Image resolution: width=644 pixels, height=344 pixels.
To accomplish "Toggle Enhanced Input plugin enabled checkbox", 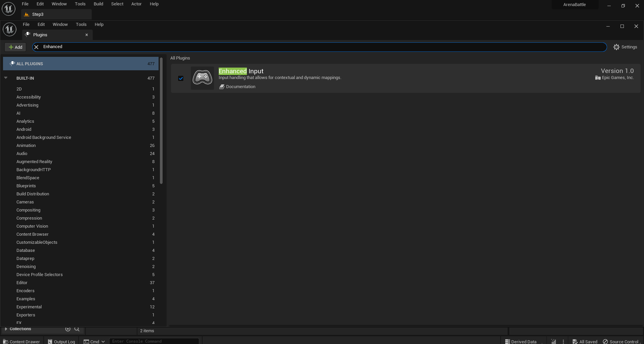I will (181, 78).
